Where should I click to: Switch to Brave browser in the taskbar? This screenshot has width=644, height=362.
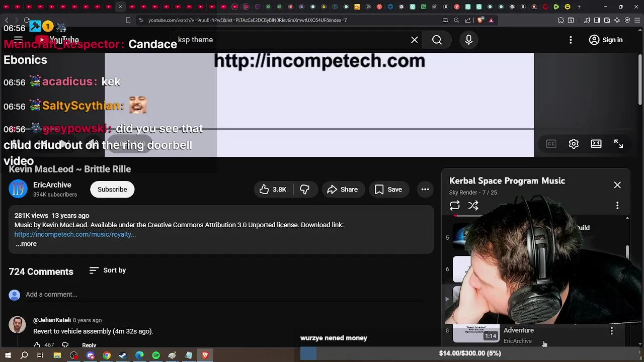pos(205,355)
